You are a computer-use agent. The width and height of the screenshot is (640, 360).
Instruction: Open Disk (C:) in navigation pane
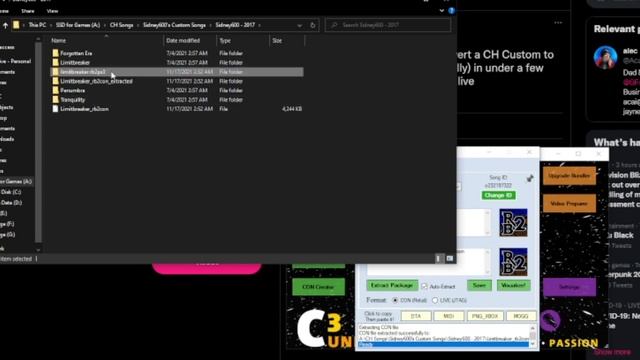11,192
